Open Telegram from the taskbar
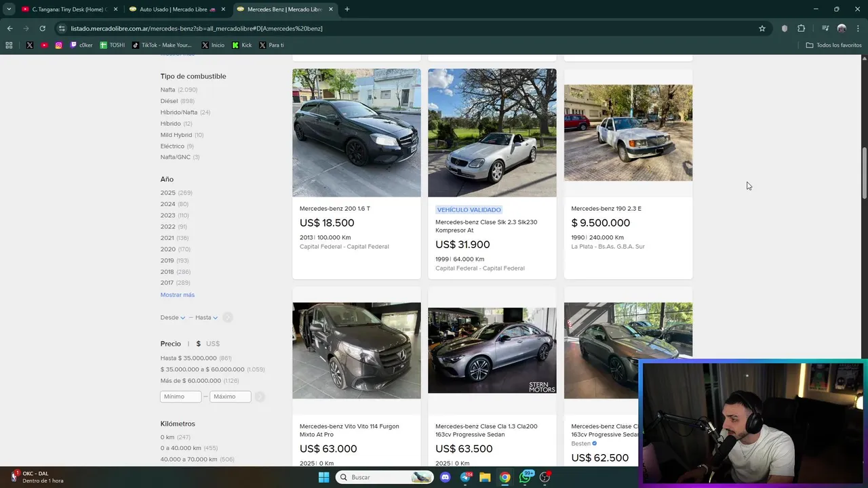 (x=465, y=477)
